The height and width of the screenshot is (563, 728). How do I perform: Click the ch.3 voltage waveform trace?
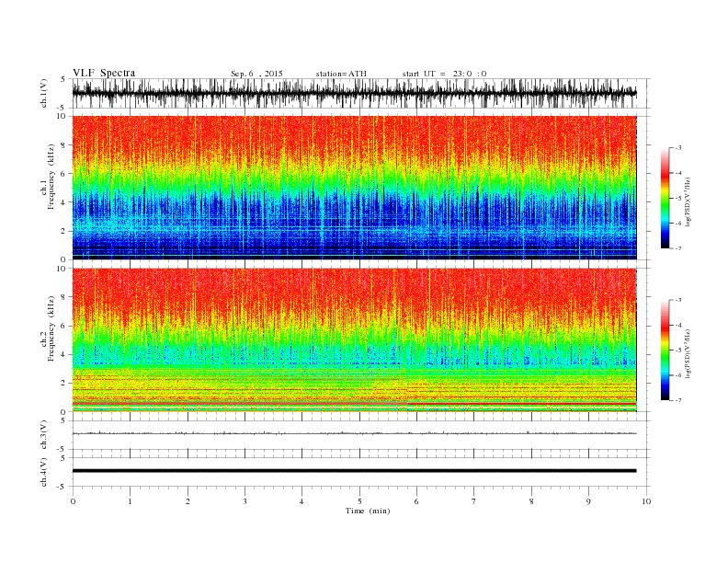tap(354, 433)
